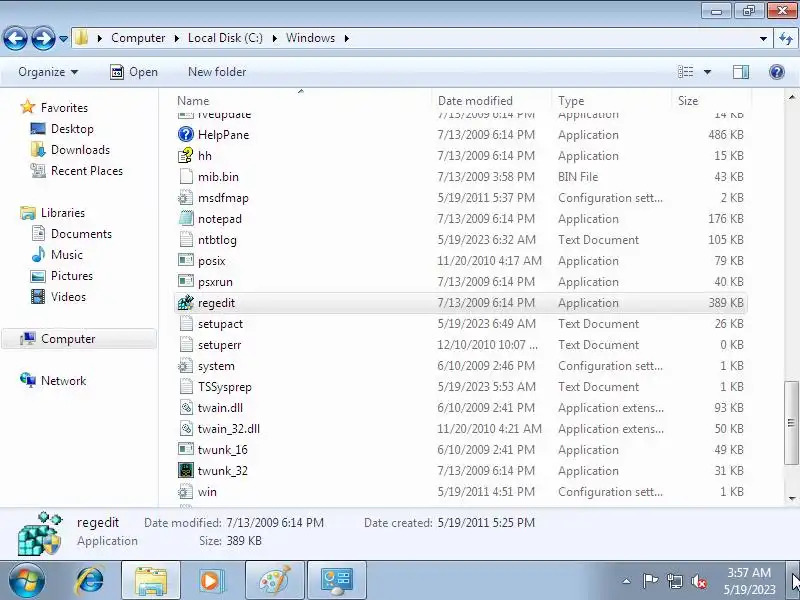Launch Internet Explorer from taskbar
This screenshot has width=800, height=600.
(x=90, y=580)
